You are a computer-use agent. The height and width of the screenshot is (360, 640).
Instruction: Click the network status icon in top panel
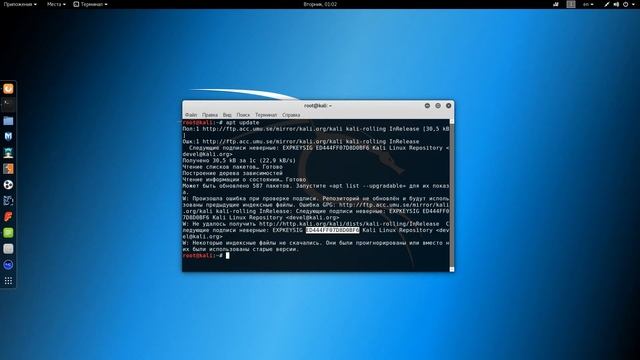(607, 4)
